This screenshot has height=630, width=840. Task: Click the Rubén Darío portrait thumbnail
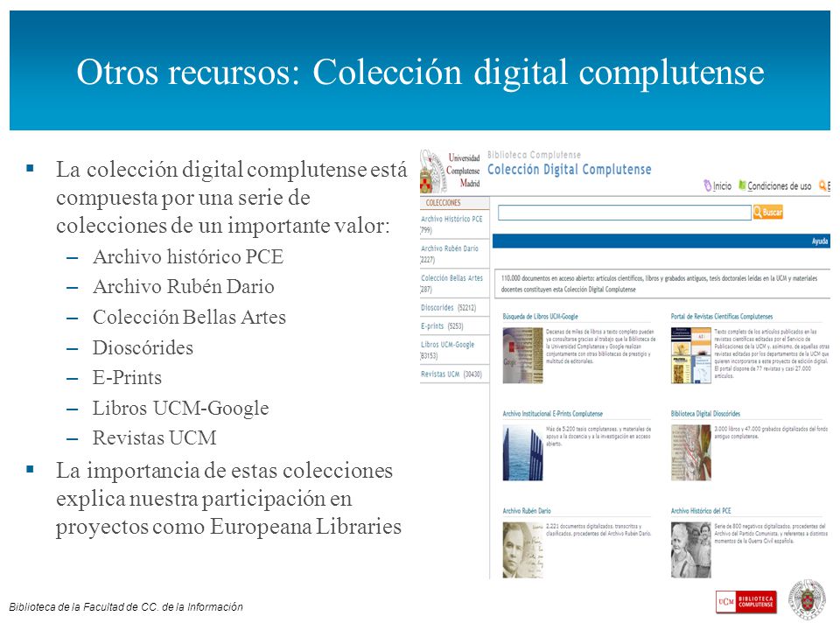pyautogui.click(x=523, y=550)
